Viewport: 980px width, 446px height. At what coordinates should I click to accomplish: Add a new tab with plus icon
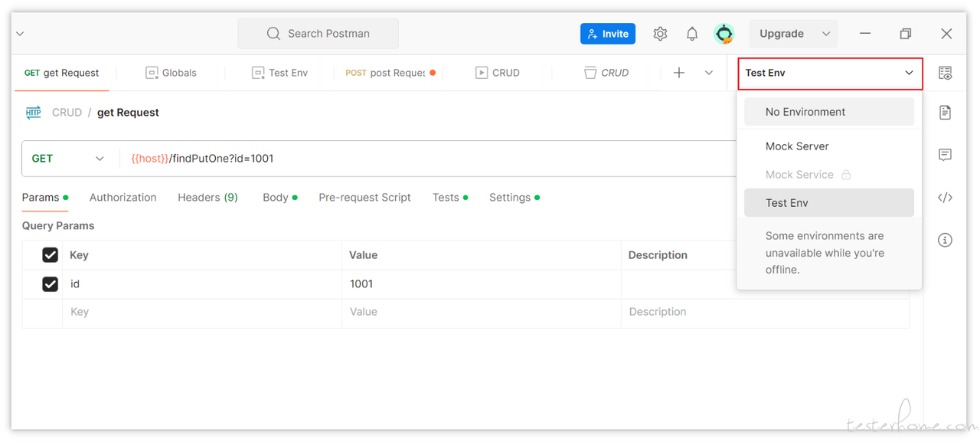pyautogui.click(x=679, y=73)
